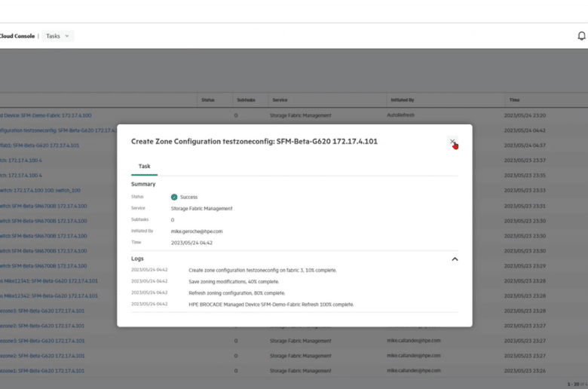Collapse the Logs section chevron
Image resolution: width=588 pixels, height=389 pixels.
pyautogui.click(x=455, y=259)
